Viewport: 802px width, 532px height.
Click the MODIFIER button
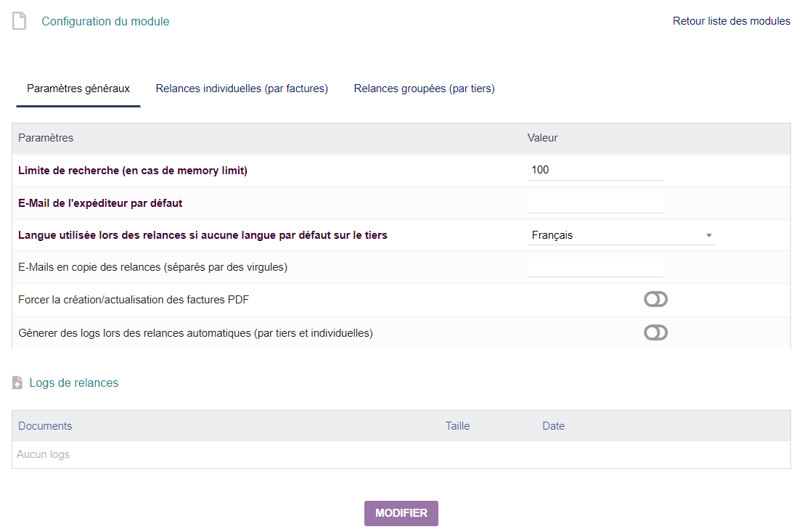401,513
